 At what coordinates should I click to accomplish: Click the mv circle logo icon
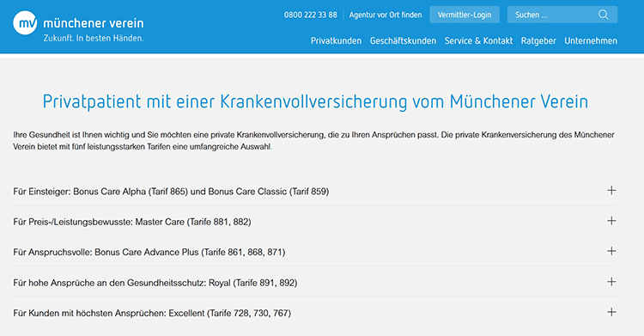25,22
